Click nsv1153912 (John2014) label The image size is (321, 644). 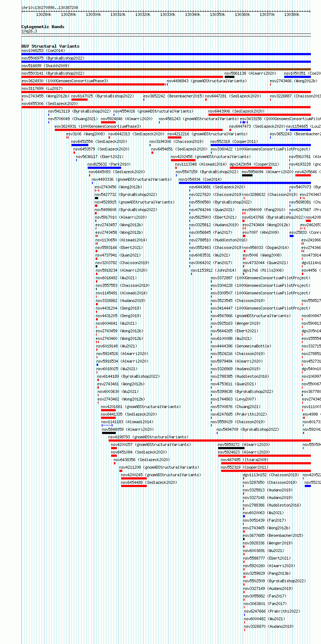(x=214, y=270)
